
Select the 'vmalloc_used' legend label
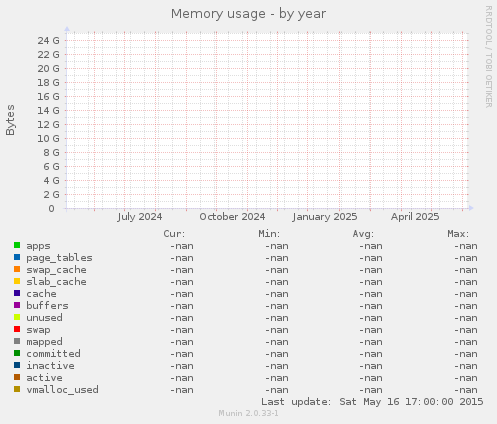62,390
